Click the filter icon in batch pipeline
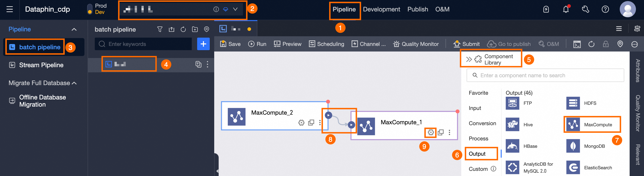644x176 pixels. click(x=160, y=29)
